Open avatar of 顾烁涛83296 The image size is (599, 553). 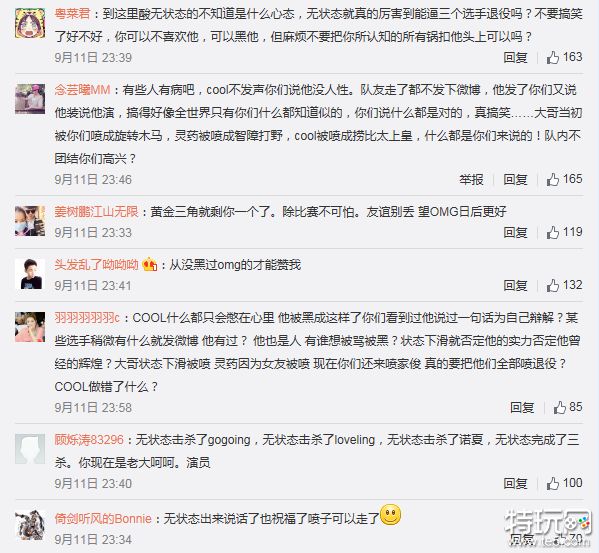(30, 449)
